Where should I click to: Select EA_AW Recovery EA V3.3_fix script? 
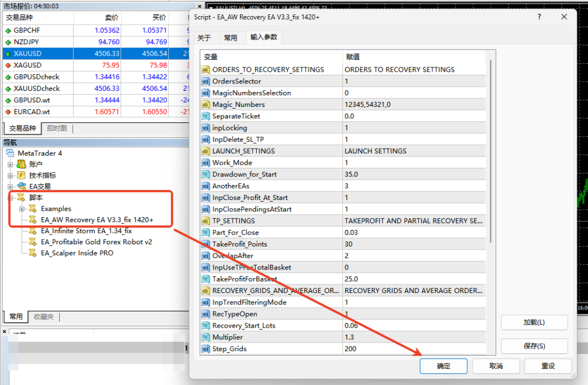click(97, 220)
